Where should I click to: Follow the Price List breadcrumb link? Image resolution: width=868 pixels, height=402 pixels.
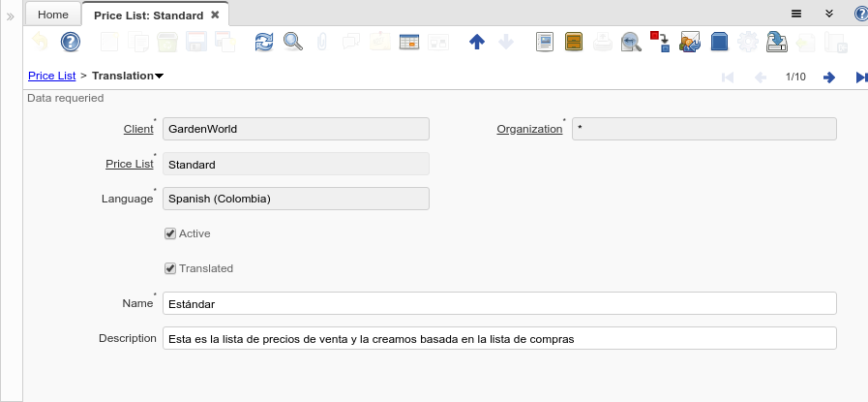[x=52, y=76]
